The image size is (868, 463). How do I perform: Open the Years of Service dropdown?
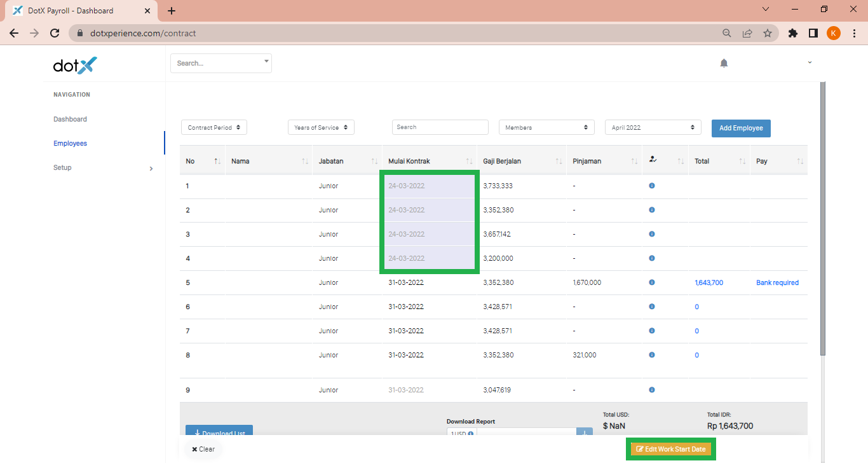click(x=321, y=127)
